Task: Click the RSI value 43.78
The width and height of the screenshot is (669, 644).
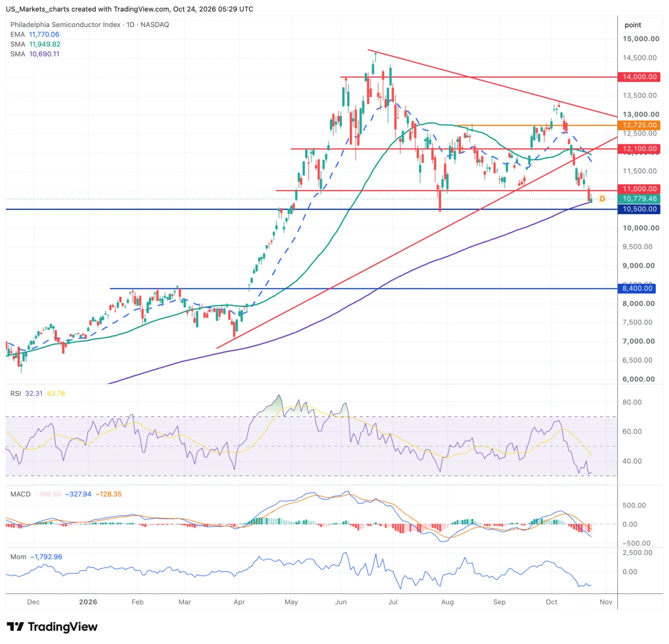Action: (x=56, y=394)
